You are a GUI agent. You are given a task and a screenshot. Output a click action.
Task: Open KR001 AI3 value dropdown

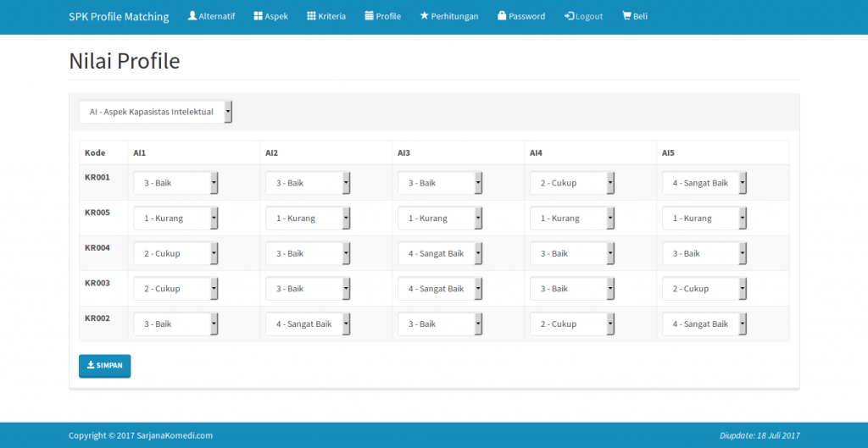pyautogui.click(x=440, y=183)
